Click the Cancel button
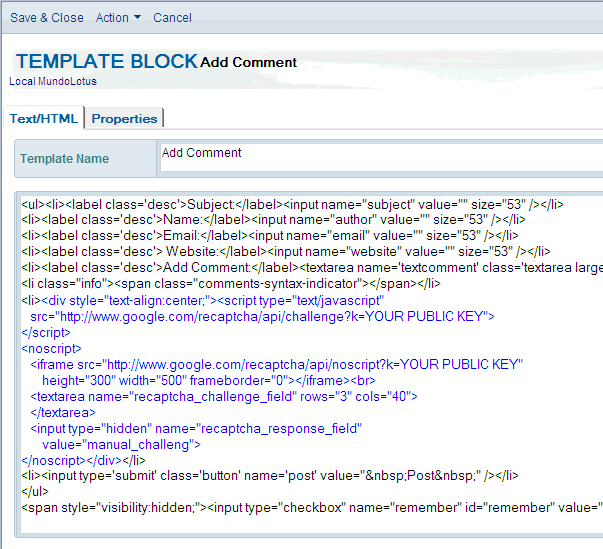The image size is (603, 549). (x=172, y=18)
